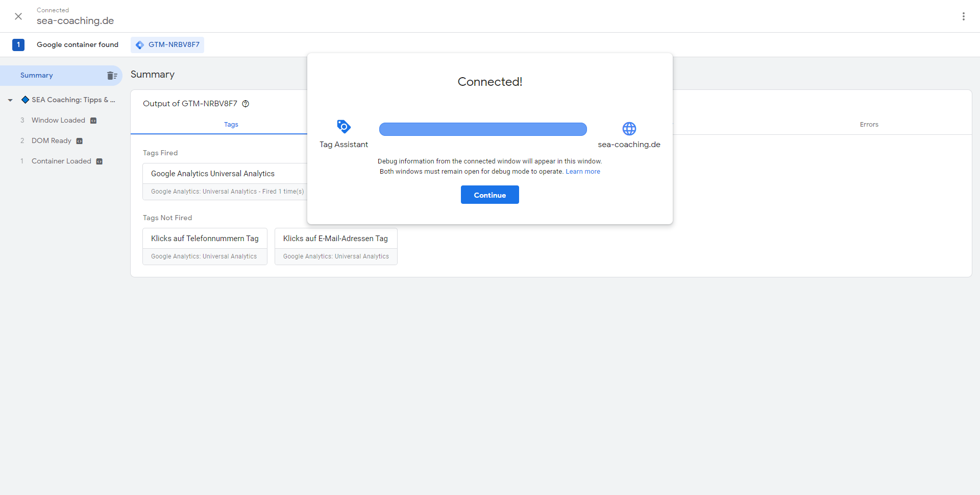Open help icon beside Output of GTM-NRBV8F7
Viewport: 980px width, 495px height.
[246, 104]
